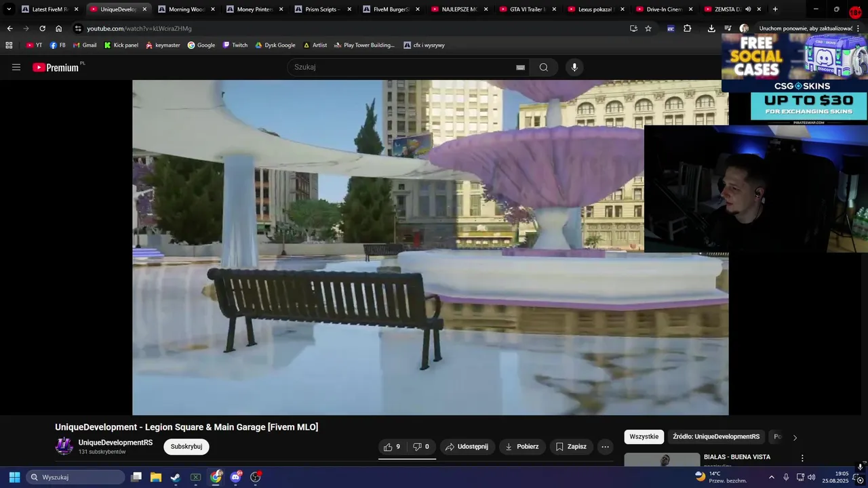868x488 pixels.
Task: Click the Pobierz download button
Action: [522, 447]
